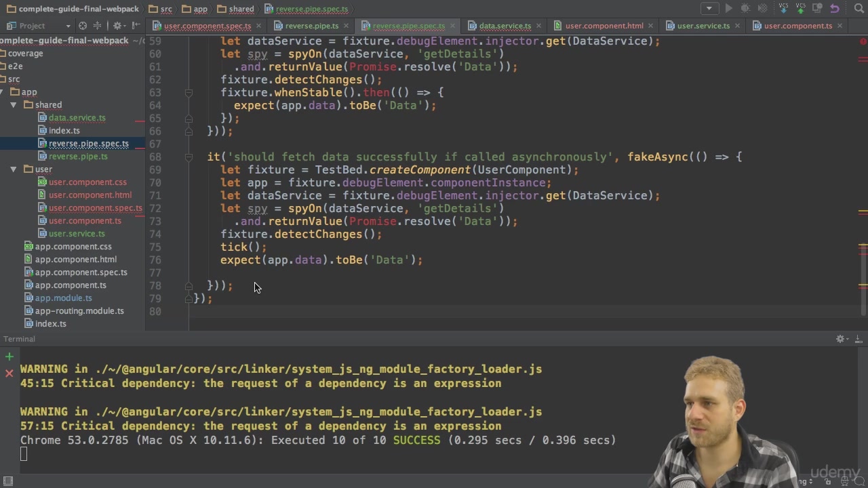868x488 pixels.
Task: Close the user.component.spec.ts tab
Action: [x=258, y=26]
